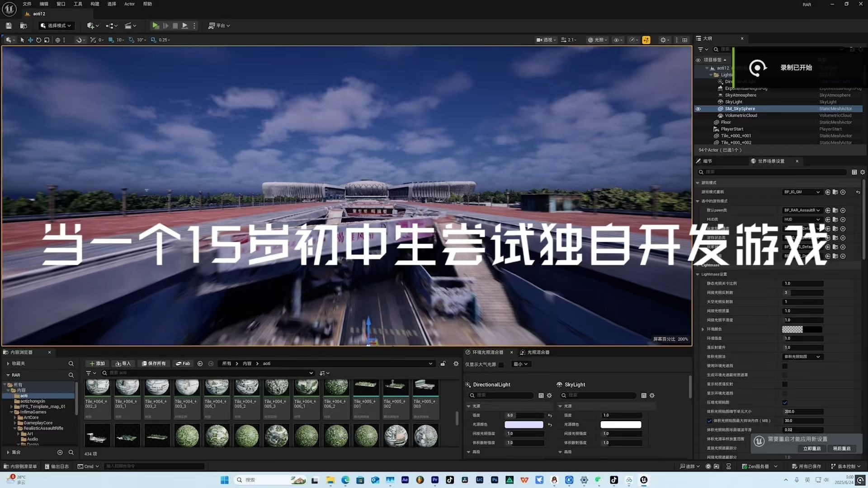Open Windows Start menu on taskbar
This screenshot has width=868, height=488.
224,480
